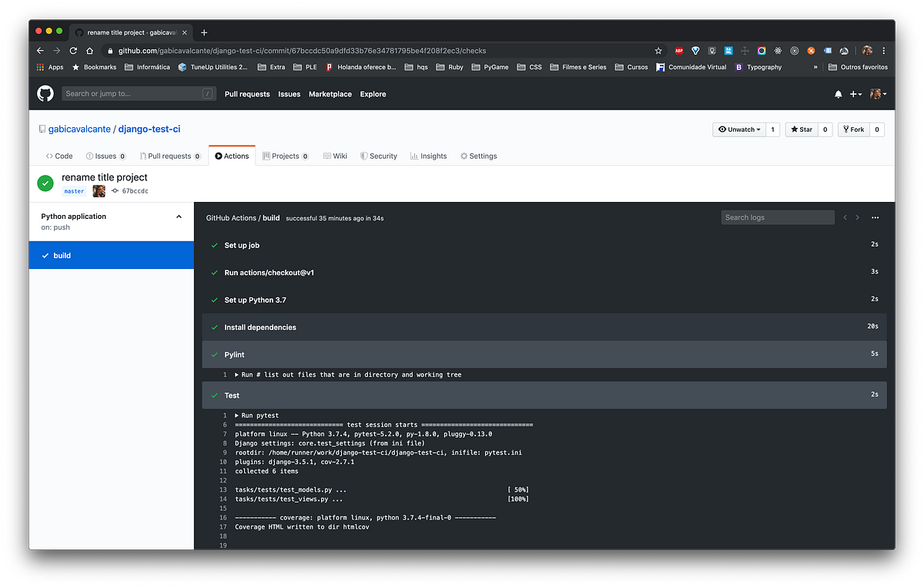Open the Unwatch dropdown

(x=738, y=129)
